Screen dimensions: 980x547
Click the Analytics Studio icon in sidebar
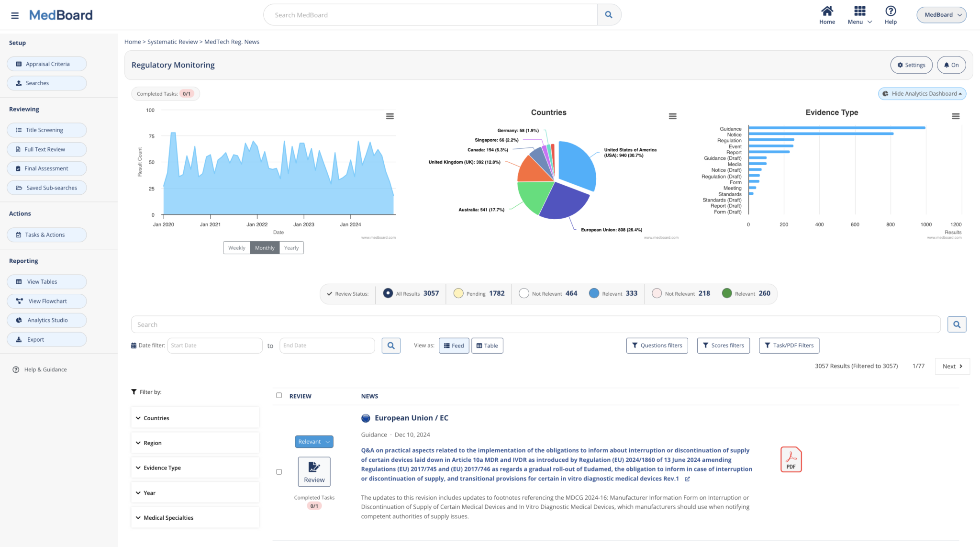(18, 320)
